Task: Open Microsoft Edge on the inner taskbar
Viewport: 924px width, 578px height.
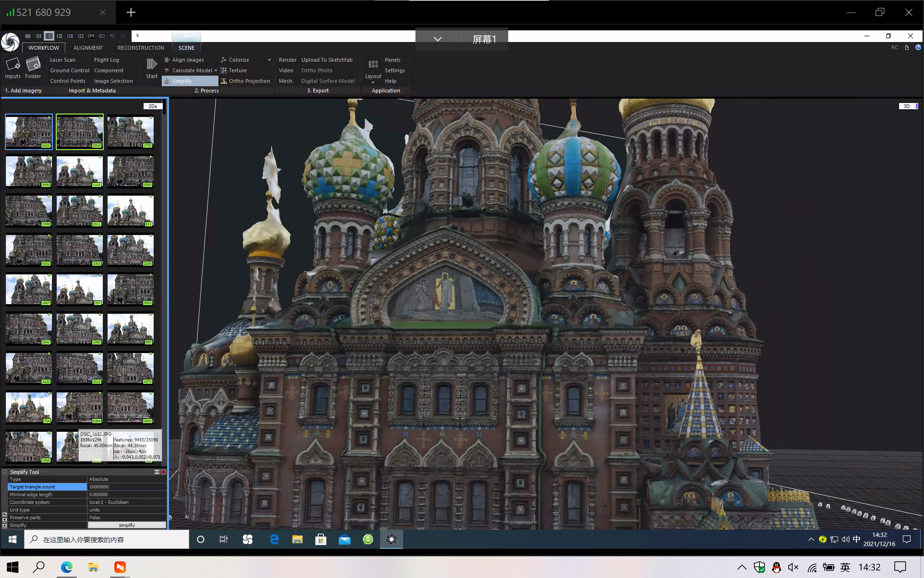Action: coord(274,539)
